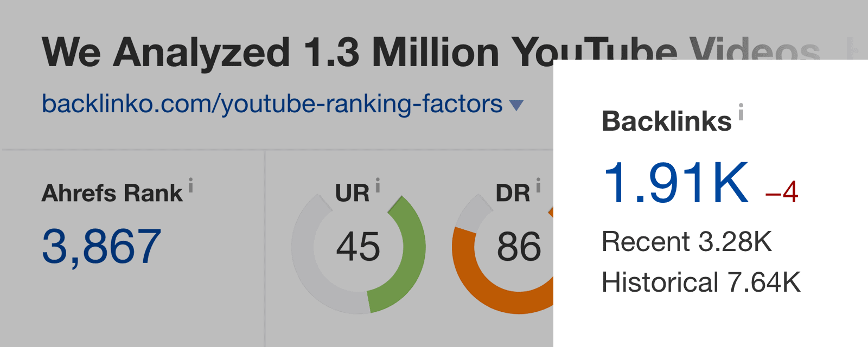Click the red -4 backlinks change indicator

(x=782, y=192)
